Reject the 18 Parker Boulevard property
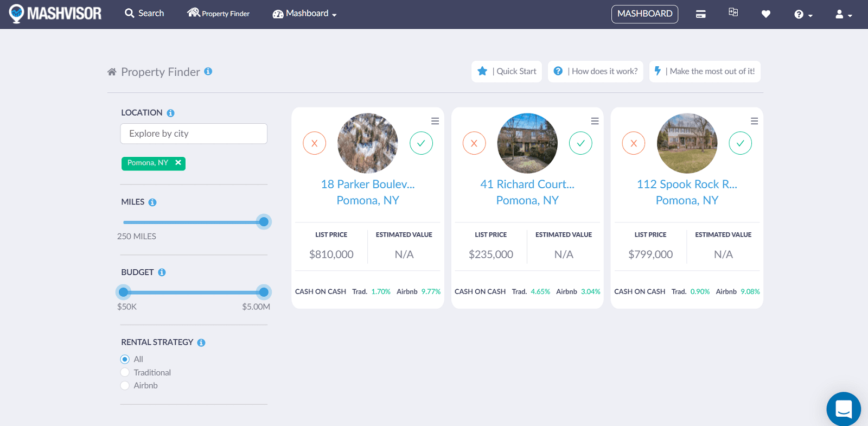The image size is (868, 426). coord(314,143)
